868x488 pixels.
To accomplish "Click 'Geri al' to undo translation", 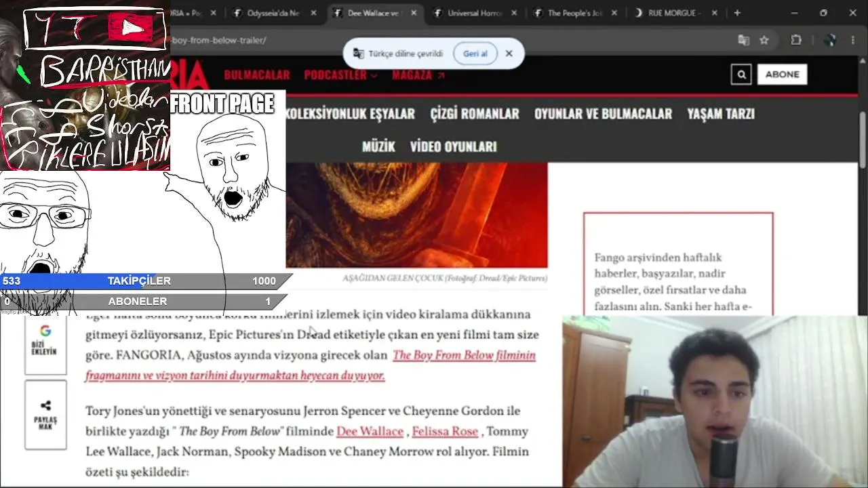I will pyautogui.click(x=475, y=54).
